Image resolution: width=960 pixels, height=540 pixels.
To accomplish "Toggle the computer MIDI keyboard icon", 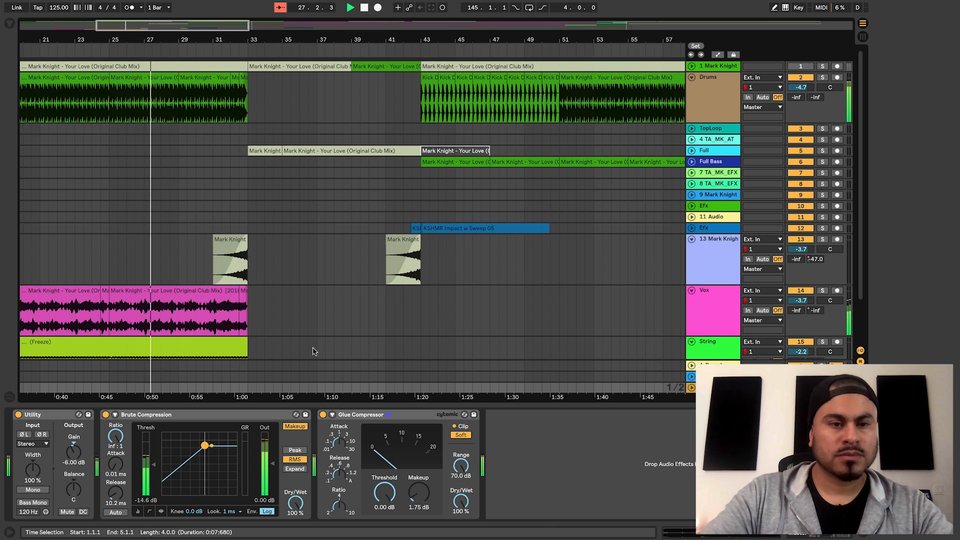I will pos(786,7).
